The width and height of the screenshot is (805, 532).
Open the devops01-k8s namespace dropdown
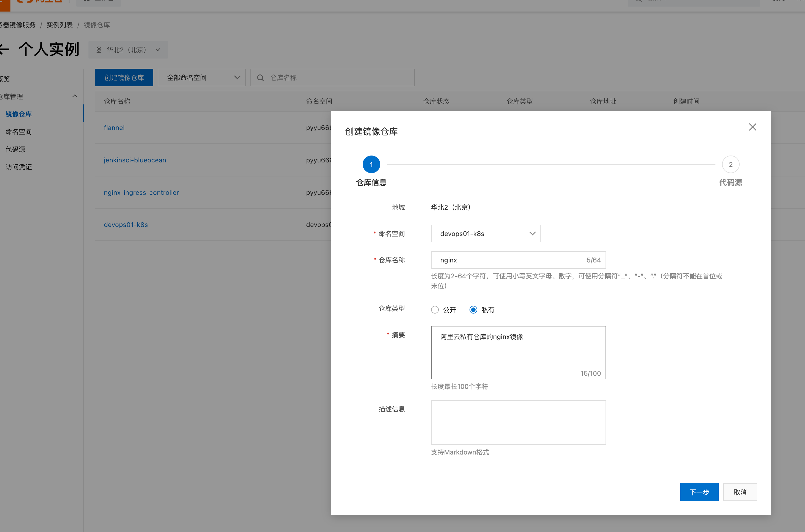(485, 234)
